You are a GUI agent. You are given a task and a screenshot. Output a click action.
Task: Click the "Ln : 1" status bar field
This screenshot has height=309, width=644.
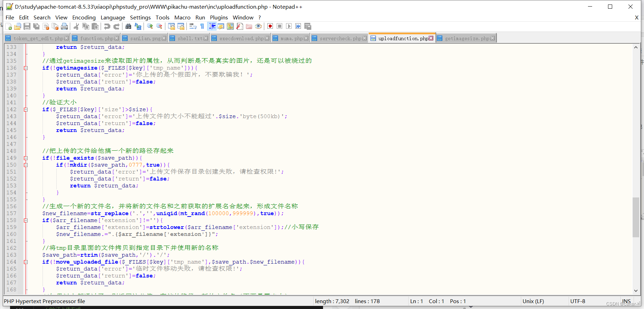click(x=416, y=301)
